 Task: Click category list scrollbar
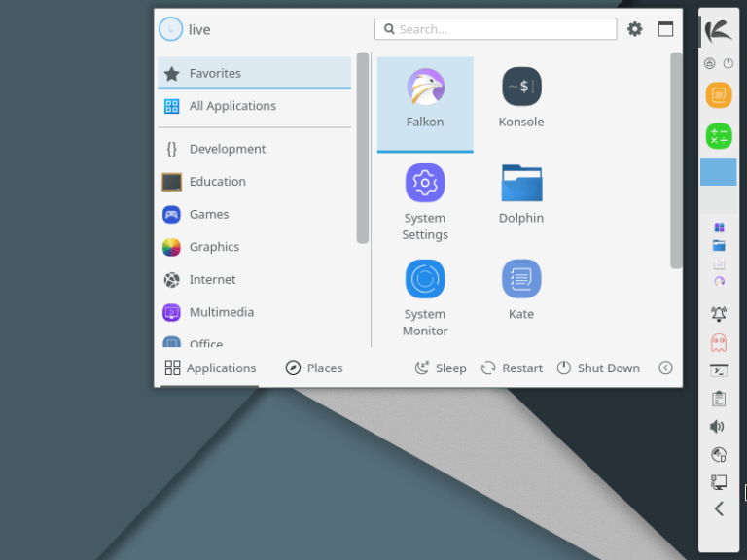363,148
